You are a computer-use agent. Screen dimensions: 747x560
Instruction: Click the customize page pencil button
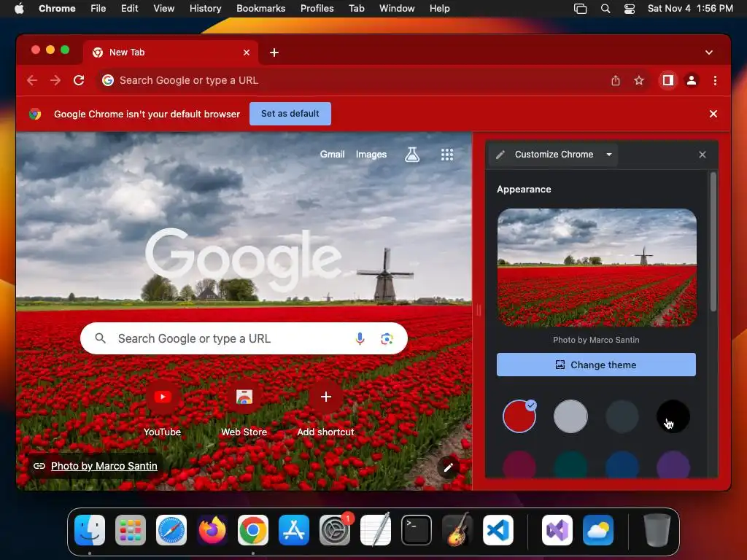click(x=449, y=467)
